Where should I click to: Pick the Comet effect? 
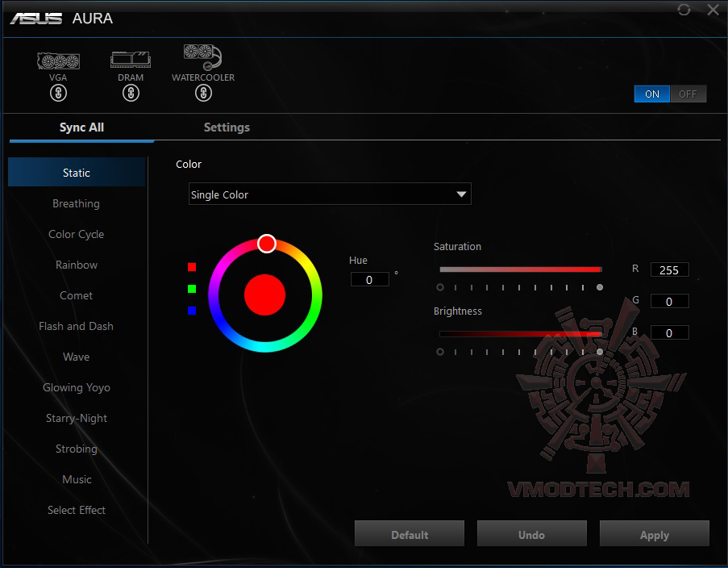[77, 295]
